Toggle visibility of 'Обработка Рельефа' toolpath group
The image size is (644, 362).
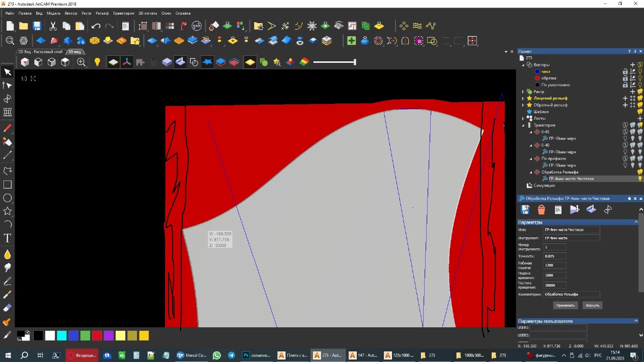(x=640, y=172)
